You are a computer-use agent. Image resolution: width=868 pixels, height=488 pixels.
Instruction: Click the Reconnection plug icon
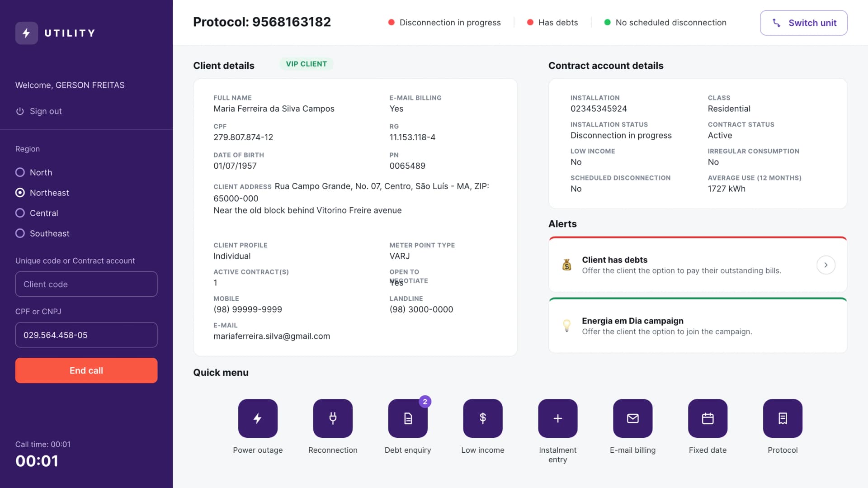[333, 418]
